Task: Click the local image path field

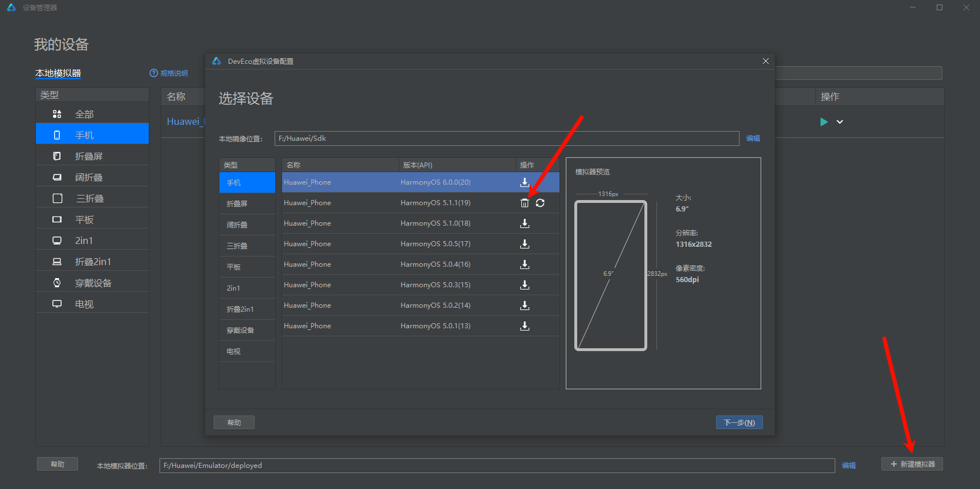Action: tap(507, 138)
